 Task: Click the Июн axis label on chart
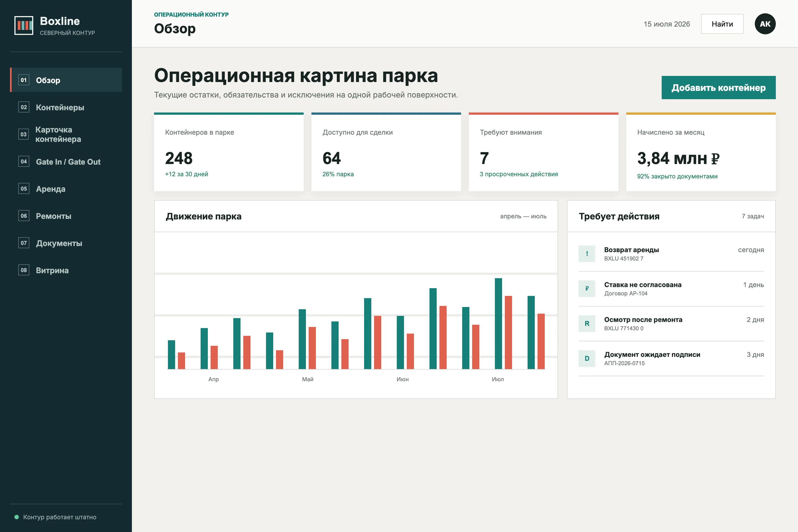pos(402,379)
